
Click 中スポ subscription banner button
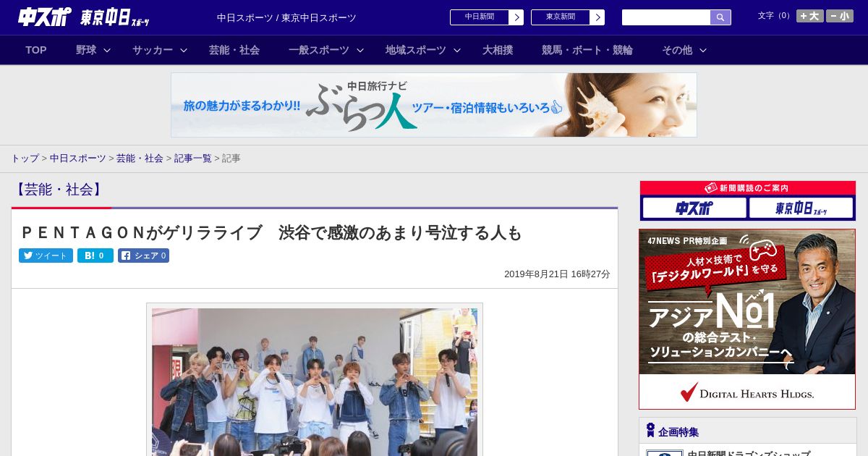click(x=694, y=208)
